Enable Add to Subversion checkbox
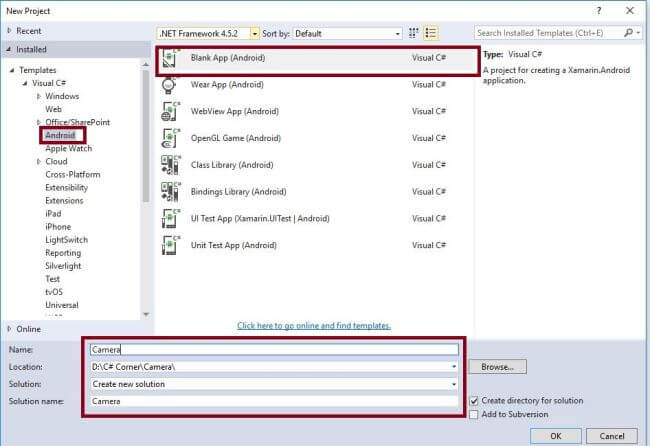 474,414
